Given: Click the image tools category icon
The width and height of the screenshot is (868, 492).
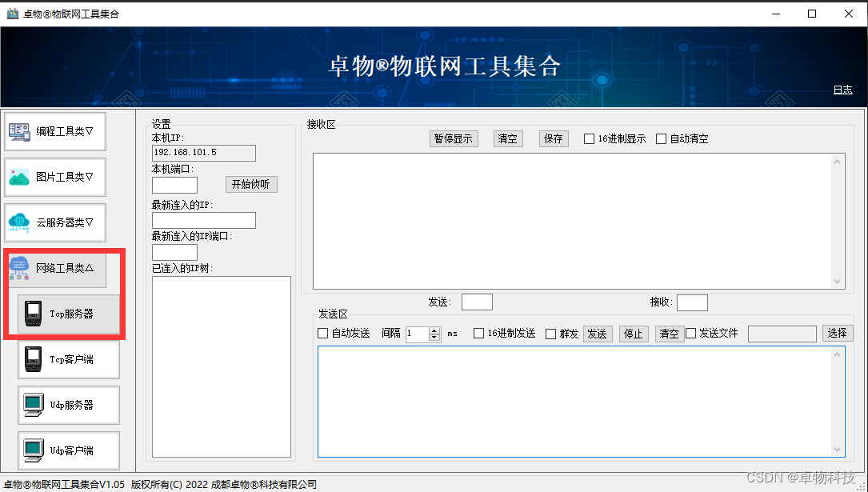Looking at the screenshot, I should tap(19, 177).
